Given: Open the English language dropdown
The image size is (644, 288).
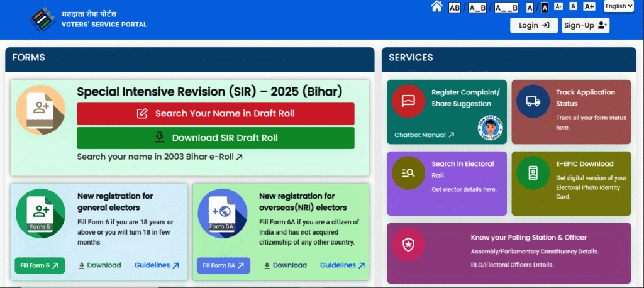Looking at the screenshot, I should pos(619,6).
